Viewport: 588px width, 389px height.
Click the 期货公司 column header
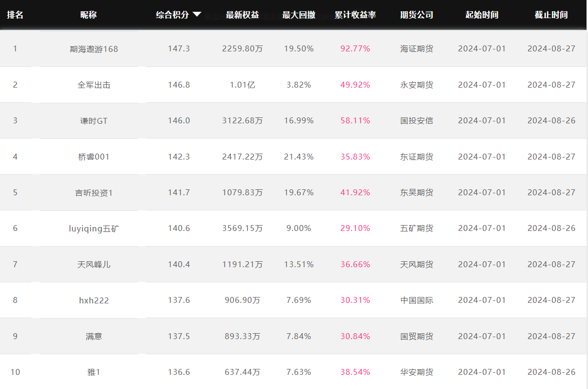[x=417, y=15]
